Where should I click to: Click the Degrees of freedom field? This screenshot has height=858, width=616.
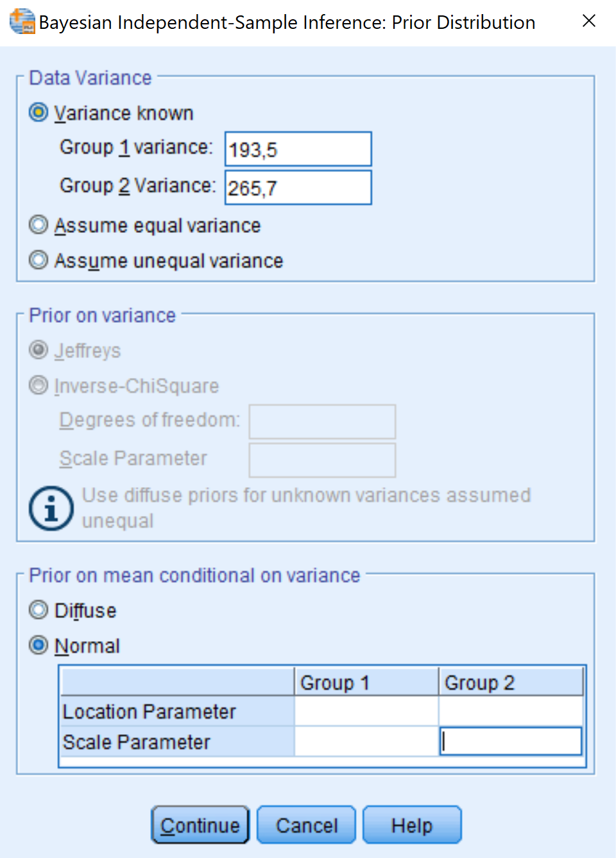coord(322,422)
